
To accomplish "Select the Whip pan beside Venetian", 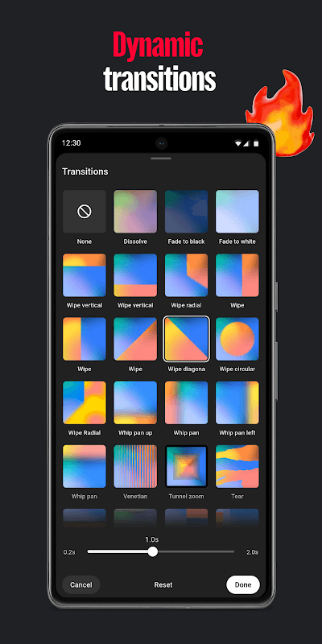I will [85, 466].
